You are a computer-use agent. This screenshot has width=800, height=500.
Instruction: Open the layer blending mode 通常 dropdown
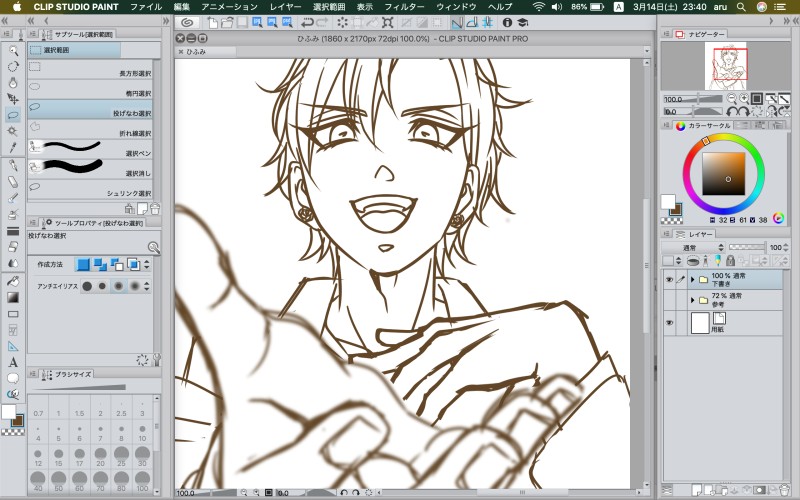click(693, 247)
